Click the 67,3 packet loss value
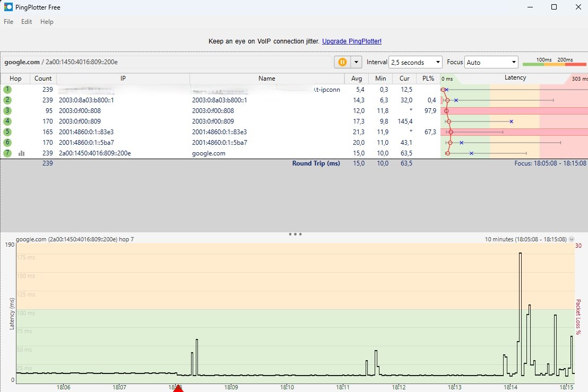This screenshot has height=392, width=588. [x=430, y=132]
